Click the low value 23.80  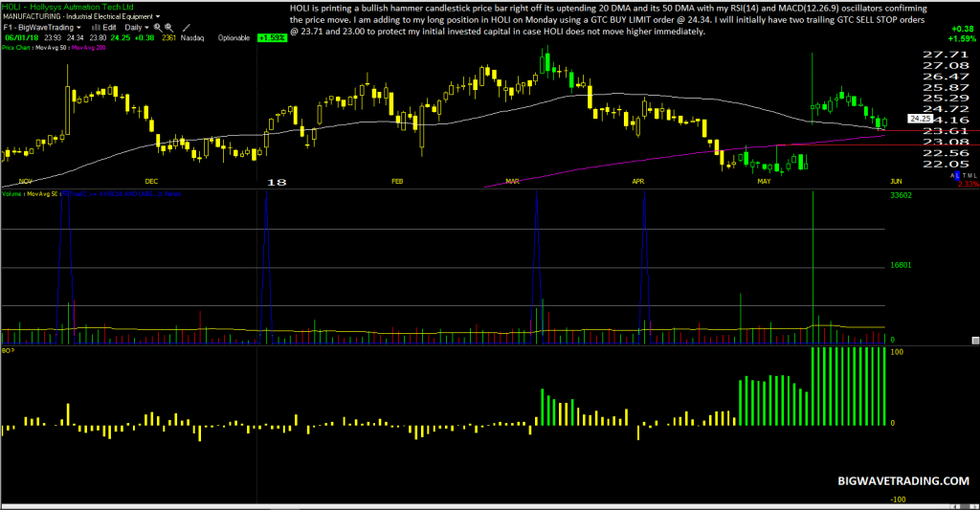(x=98, y=38)
